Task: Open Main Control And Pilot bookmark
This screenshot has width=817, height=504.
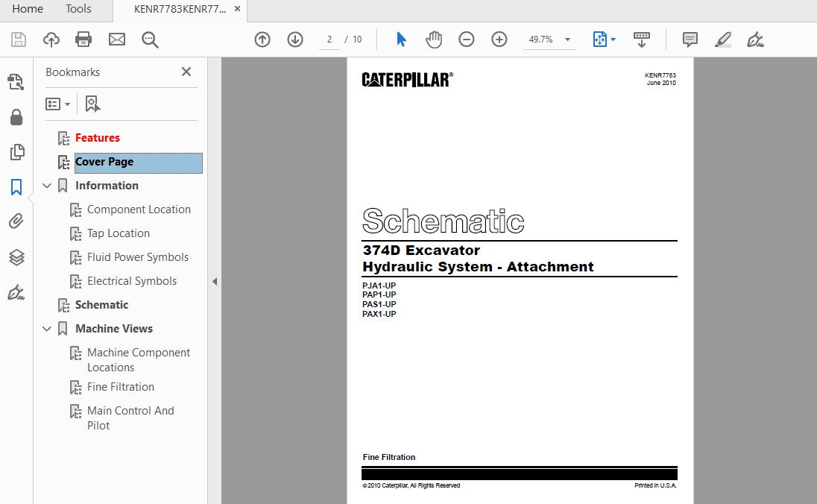Action: [130, 418]
